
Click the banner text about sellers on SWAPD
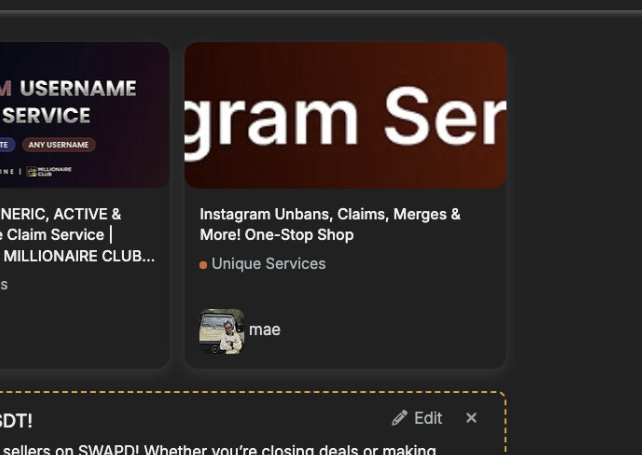(218, 449)
